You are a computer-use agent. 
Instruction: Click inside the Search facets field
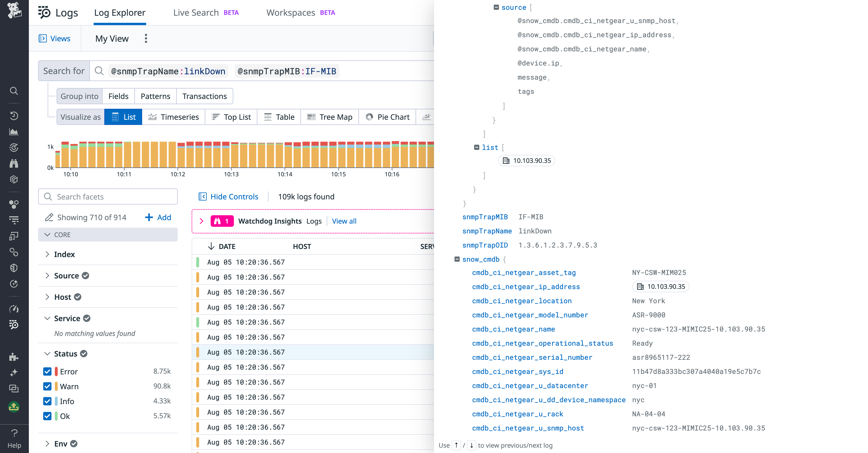pos(108,196)
